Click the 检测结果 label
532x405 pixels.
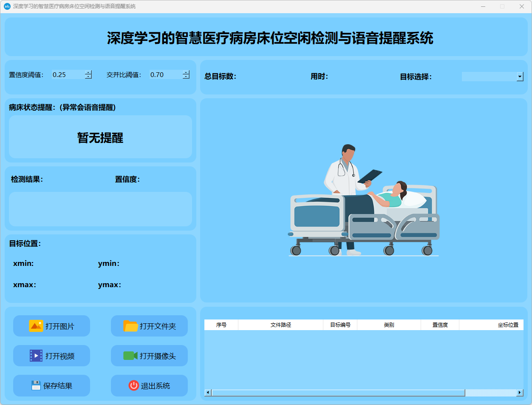[x=27, y=180]
